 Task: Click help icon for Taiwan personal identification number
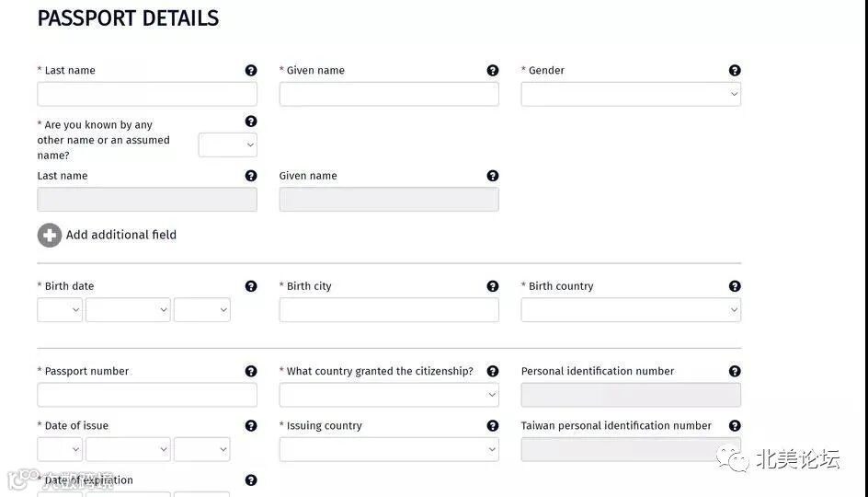735,426
